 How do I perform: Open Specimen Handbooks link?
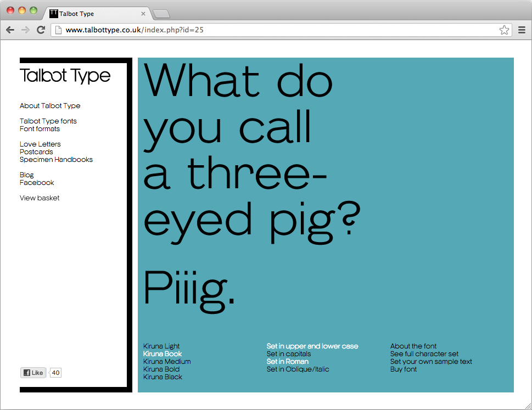click(56, 159)
